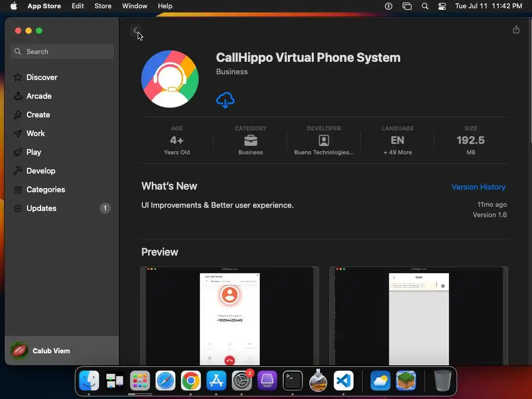Open the Version History link

[x=478, y=187]
